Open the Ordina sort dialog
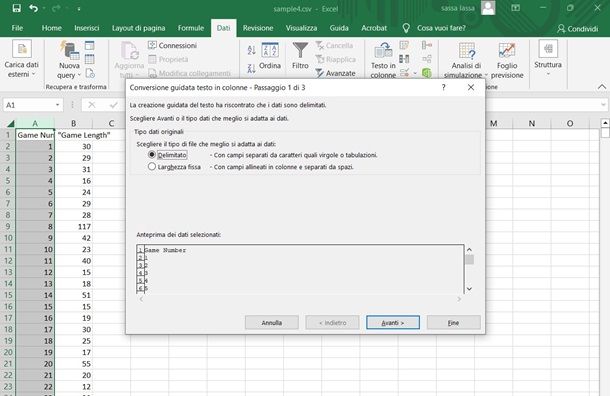Screen dimensions: 610x396 [270, 56]
